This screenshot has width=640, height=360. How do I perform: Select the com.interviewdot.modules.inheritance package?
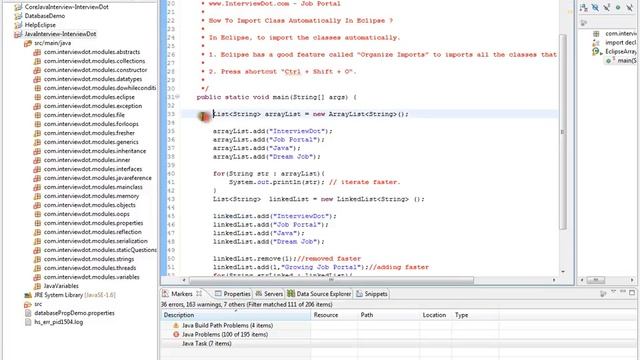pos(95,151)
